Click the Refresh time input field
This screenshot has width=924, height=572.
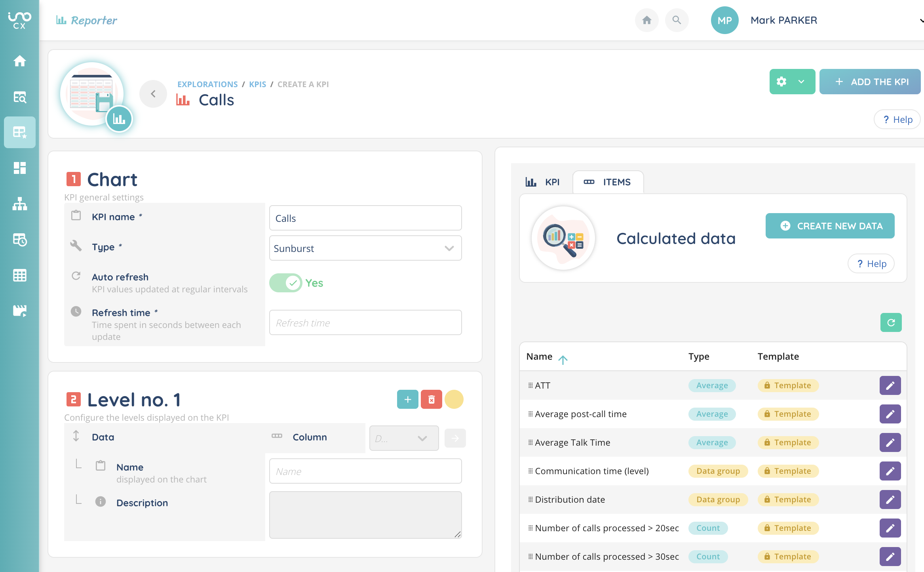(x=365, y=323)
